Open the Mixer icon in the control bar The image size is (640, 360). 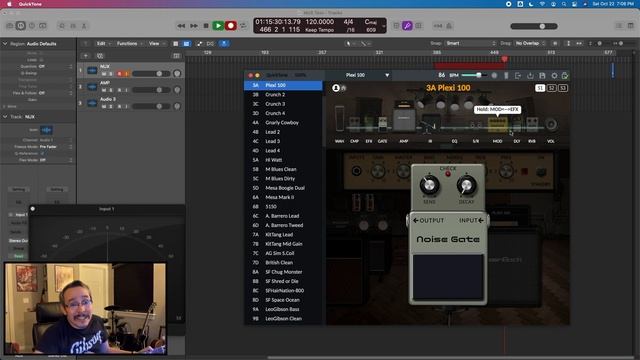coord(73,26)
